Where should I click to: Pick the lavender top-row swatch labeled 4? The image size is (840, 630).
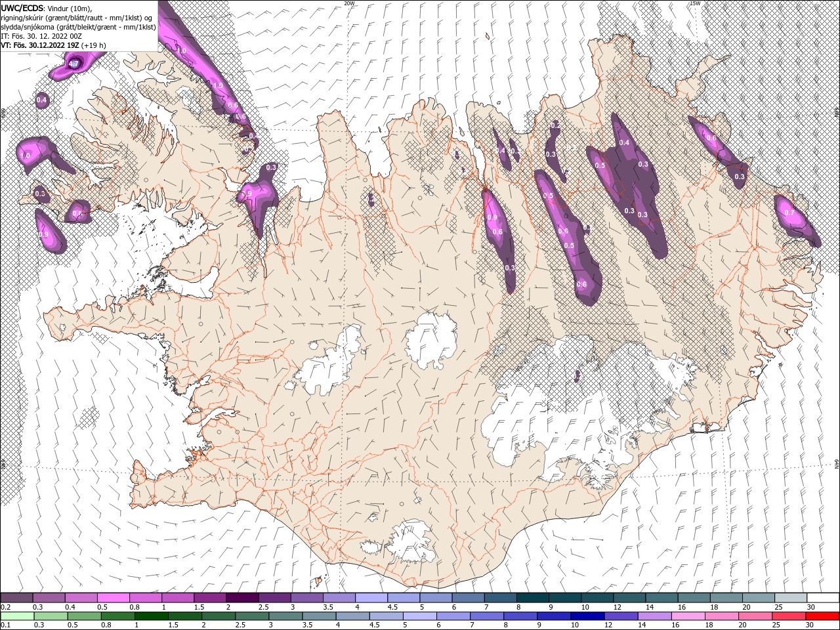coord(371,598)
